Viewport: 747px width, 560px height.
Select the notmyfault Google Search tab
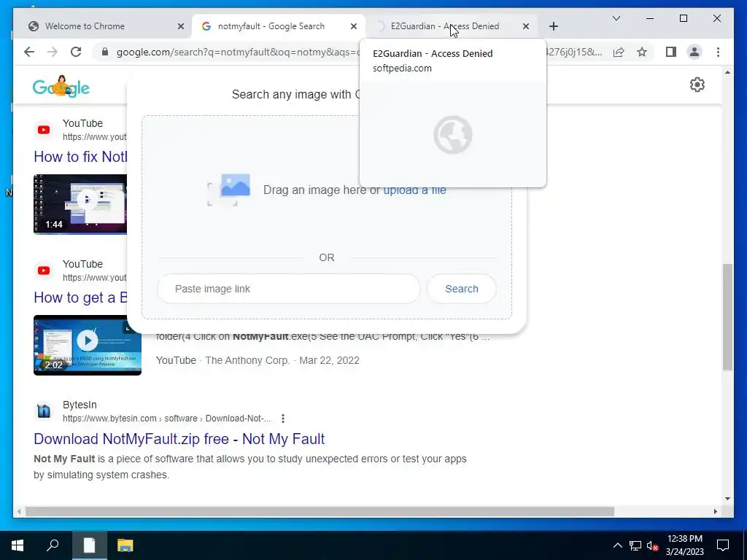[x=279, y=26]
